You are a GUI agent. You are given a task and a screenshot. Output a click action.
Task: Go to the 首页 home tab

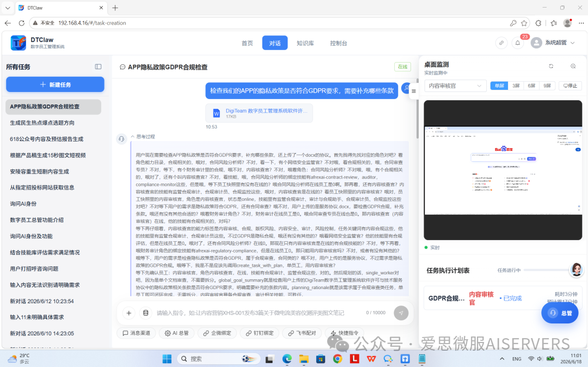tap(247, 43)
